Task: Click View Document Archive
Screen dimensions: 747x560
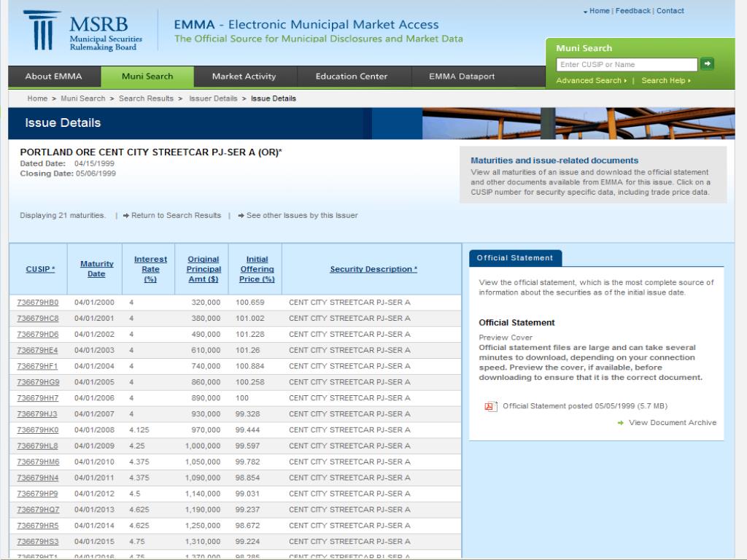Action: 672,422
